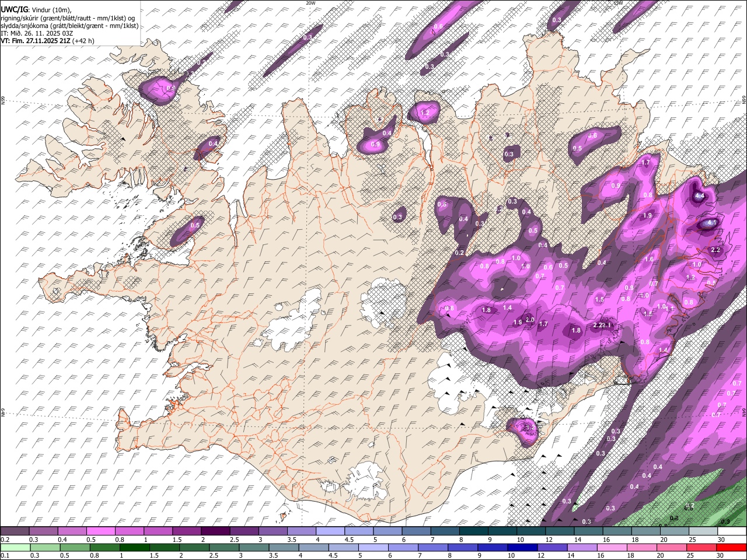The width and height of the screenshot is (747, 560).
Task: Pick lower legend swatch between 3 and 3.5
Action: click(x=254, y=547)
